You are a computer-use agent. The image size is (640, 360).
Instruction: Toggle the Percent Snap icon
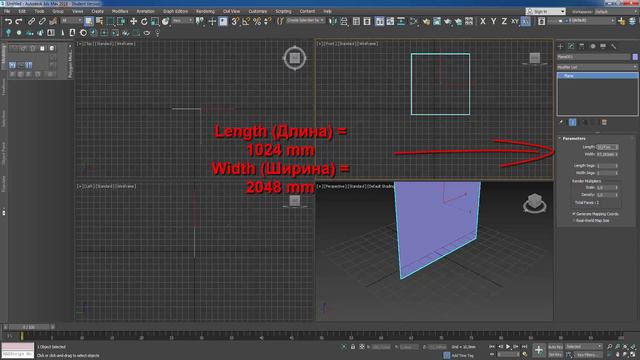click(x=257, y=21)
